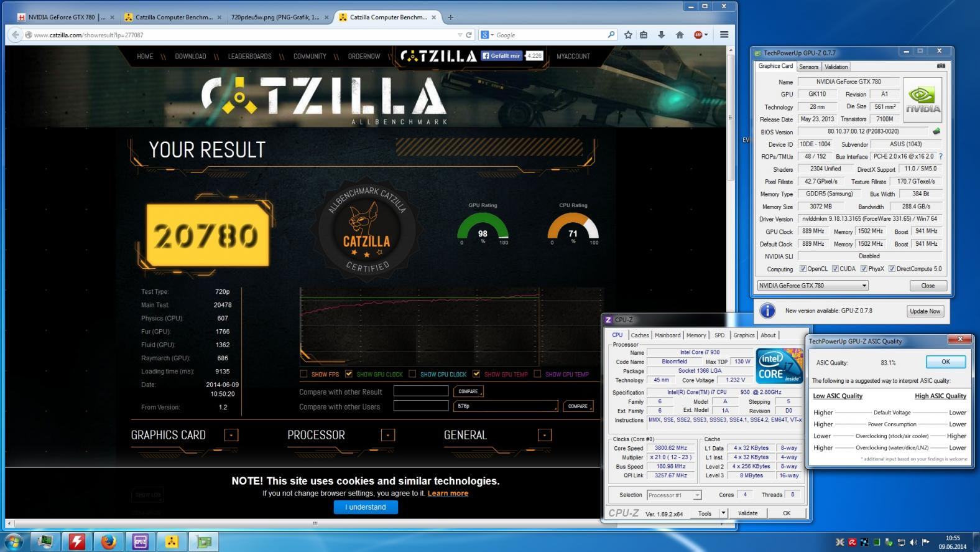Click the PCI-E bus interface question mark
This screenshot has width=980, height=552.
tap(940, 156)
